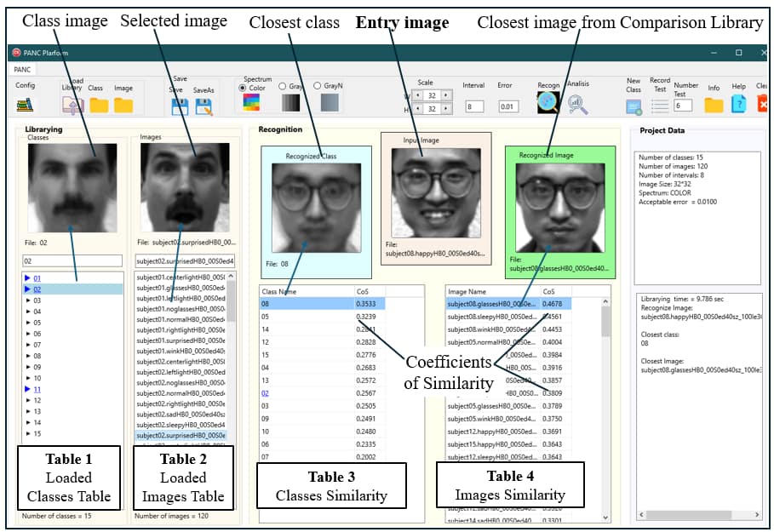Expand class 08 tree node
This screenshot has height=532, width=774.
28,356
